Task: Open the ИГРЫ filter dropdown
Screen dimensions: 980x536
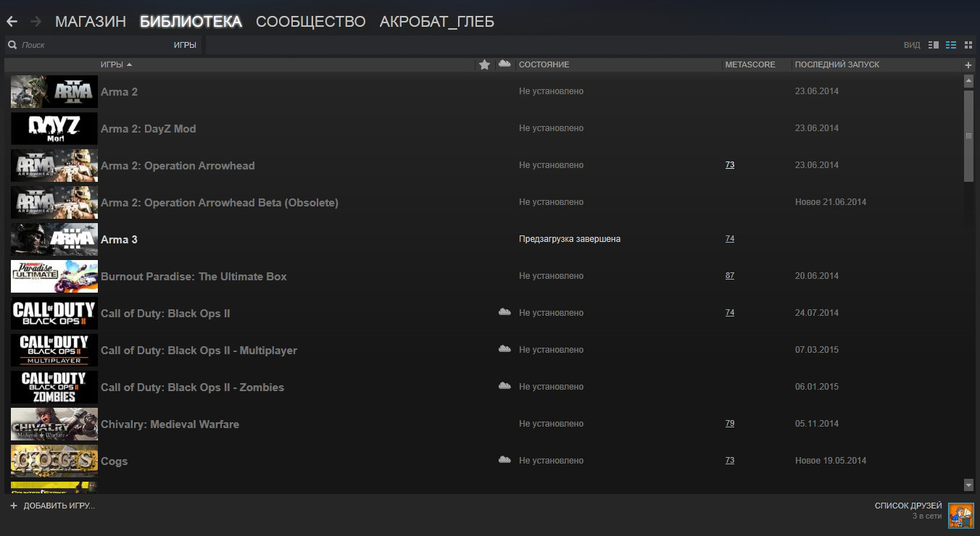Action: point(185,45)
